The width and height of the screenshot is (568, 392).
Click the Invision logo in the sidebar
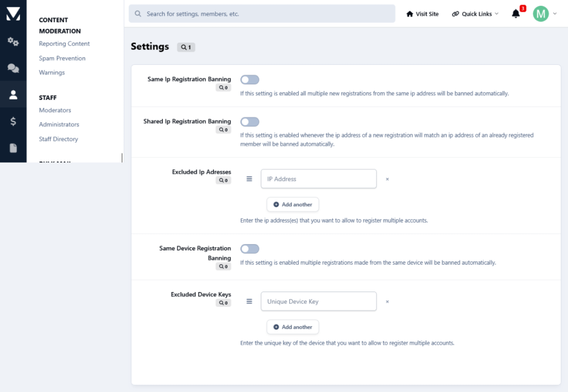tap(13, 14)
